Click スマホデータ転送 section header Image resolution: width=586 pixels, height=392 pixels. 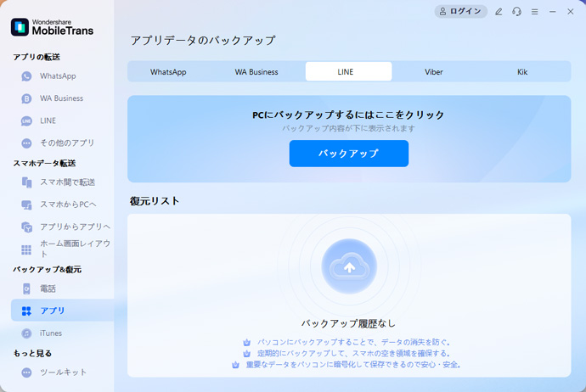point(44,163)
